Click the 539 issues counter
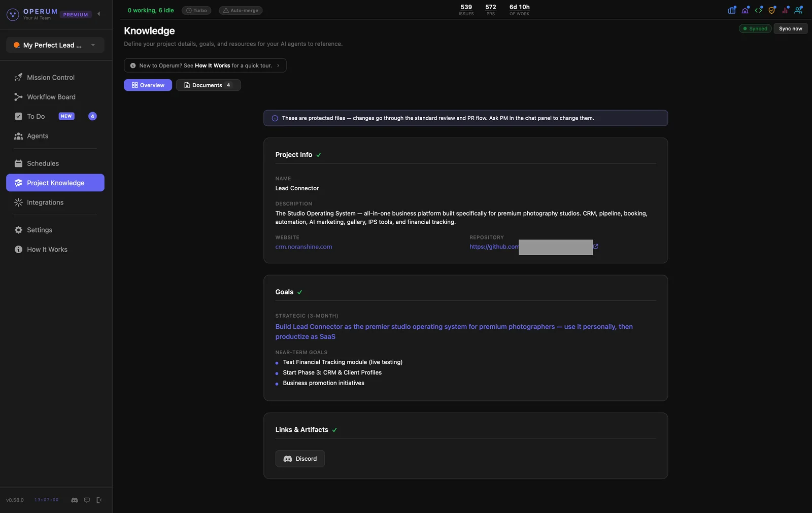Screen dimensions: 812x513 pos(466,10)
